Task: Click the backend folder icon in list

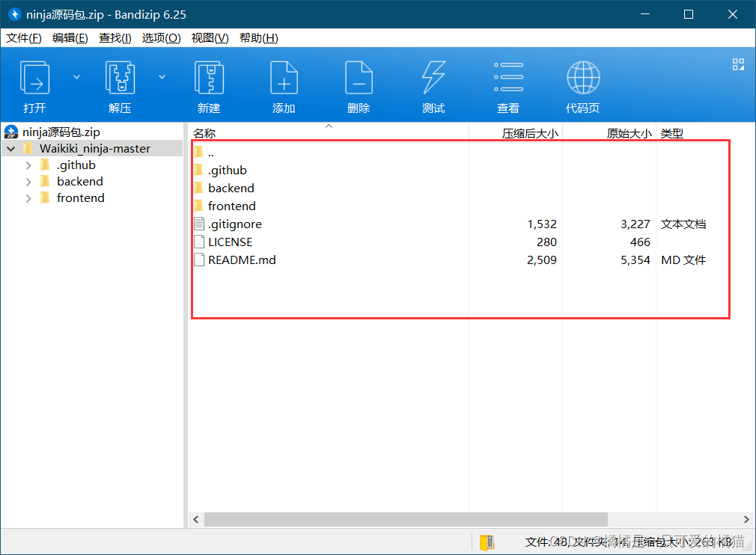Action: point(198,188)
